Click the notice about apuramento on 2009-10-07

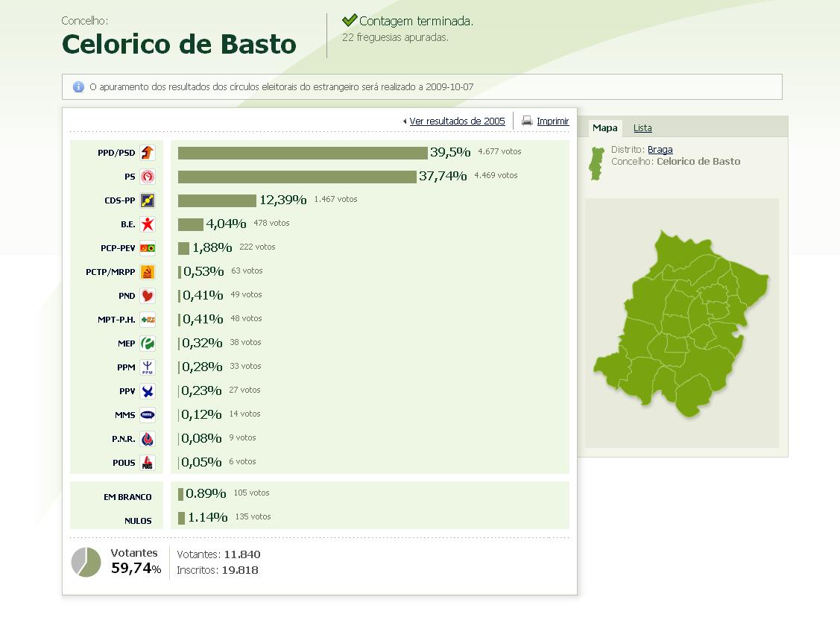click(281, 86)
